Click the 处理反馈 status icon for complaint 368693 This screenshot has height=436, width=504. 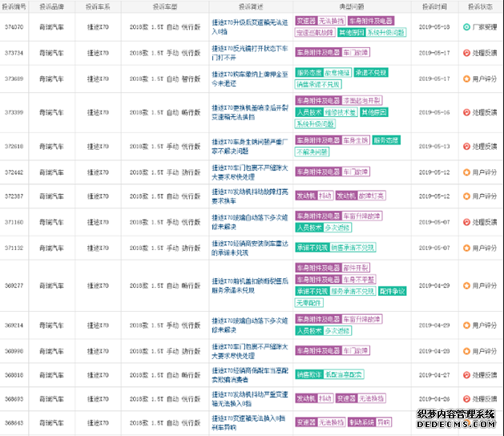[466, 399]
